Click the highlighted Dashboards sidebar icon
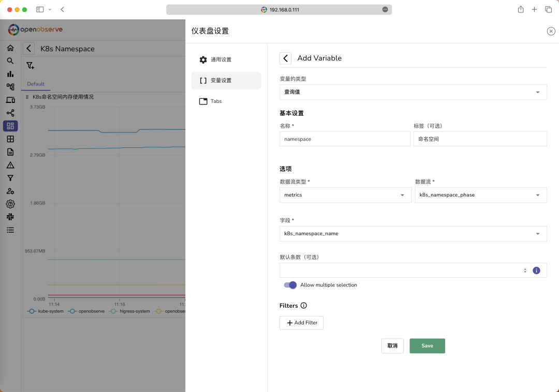Screen dimensions: 559x392 [10, 126]
